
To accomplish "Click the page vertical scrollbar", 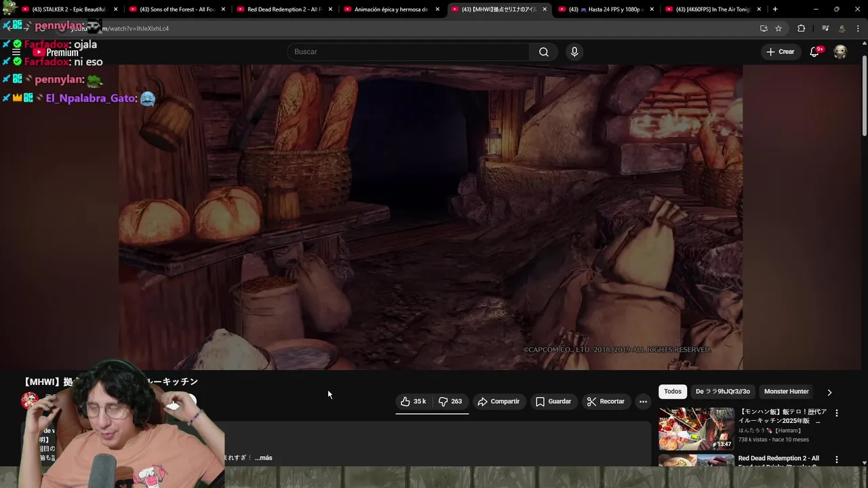I will [864, 95].
